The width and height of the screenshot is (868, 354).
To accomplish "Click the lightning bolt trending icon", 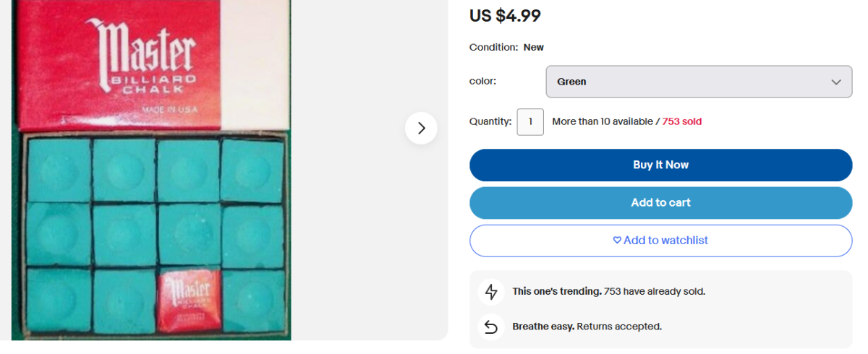I will coord(491,292).
